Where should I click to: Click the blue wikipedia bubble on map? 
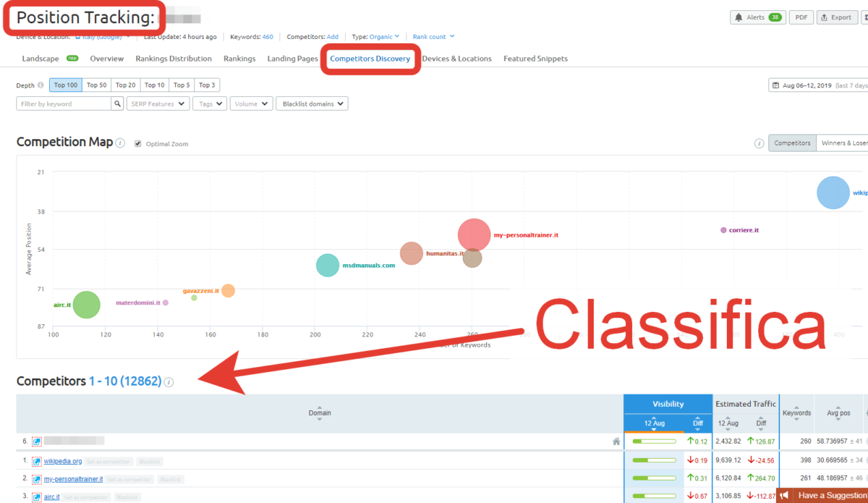coord(833,193)
